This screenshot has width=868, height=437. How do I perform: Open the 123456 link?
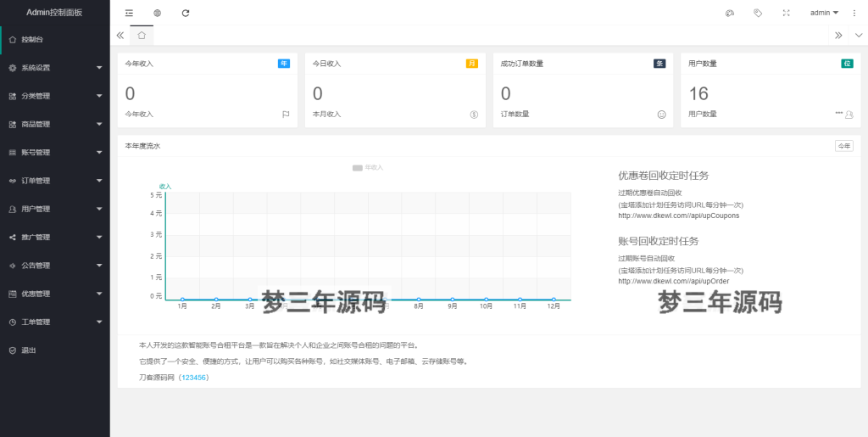tap(195, 377)
